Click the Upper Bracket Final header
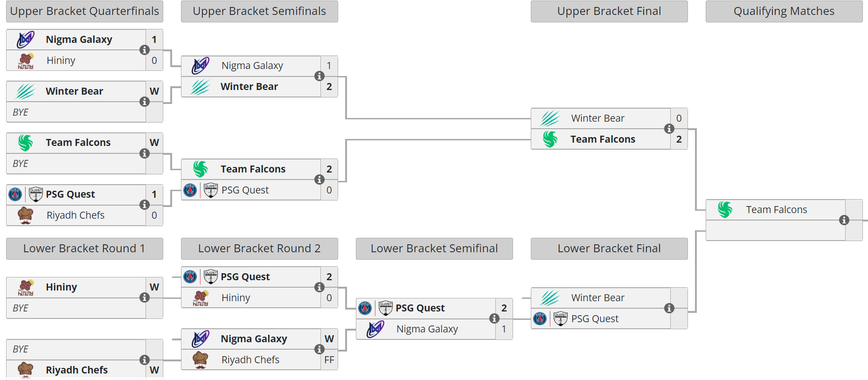868x380 pixels. [x=609, y=11]
